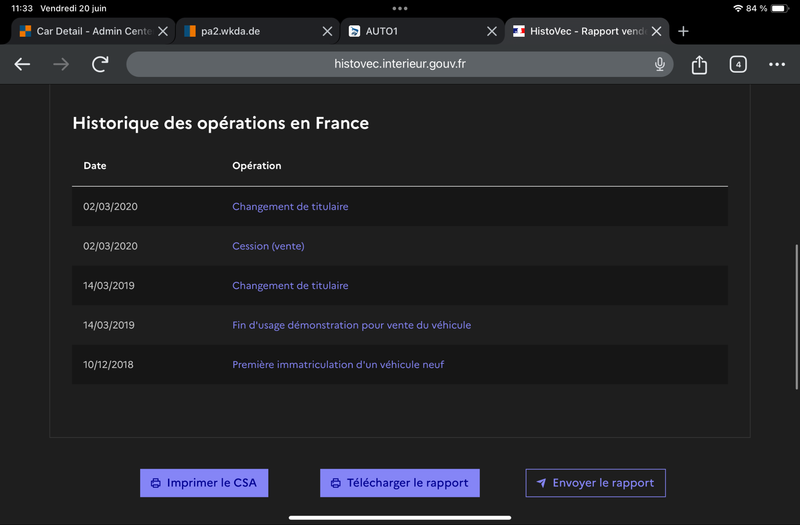
Task: Reload the page with refresh icon
Action: click(x=100, y=64)
